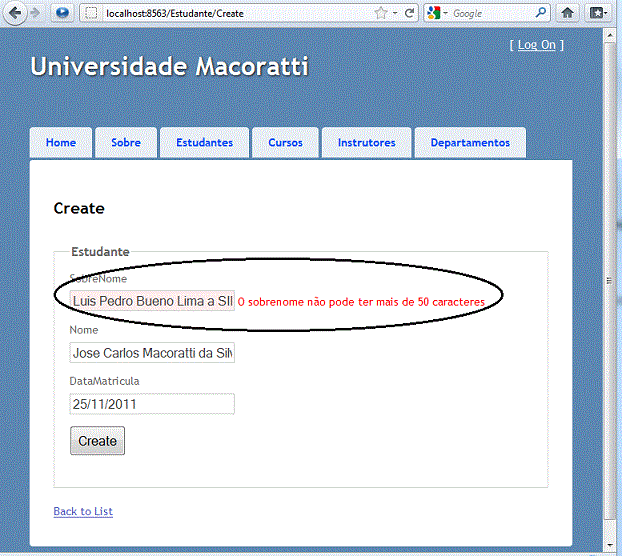Go to the browser home page icon
The width and height of the screenshot is (622, 556).
567,13
